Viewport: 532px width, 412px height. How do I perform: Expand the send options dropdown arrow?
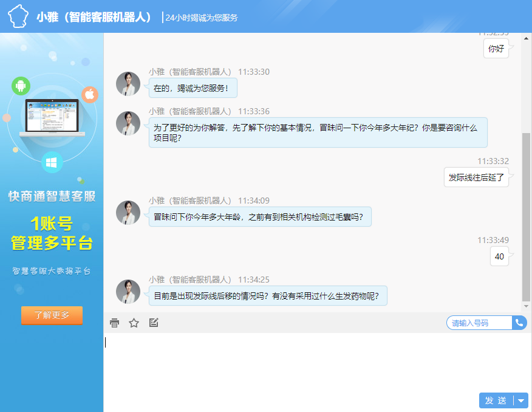pyautogui.click(x=521, y=400)
